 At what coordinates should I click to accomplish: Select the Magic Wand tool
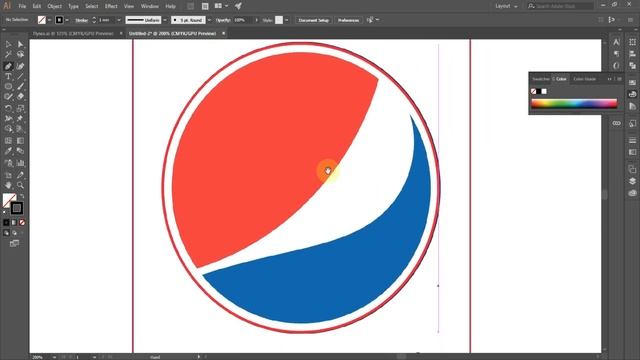[8, 54]
